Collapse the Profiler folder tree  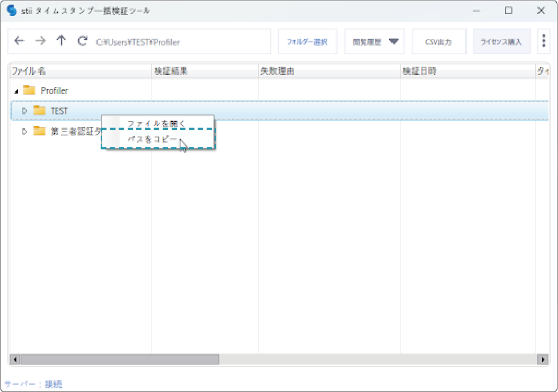(16, 91)
